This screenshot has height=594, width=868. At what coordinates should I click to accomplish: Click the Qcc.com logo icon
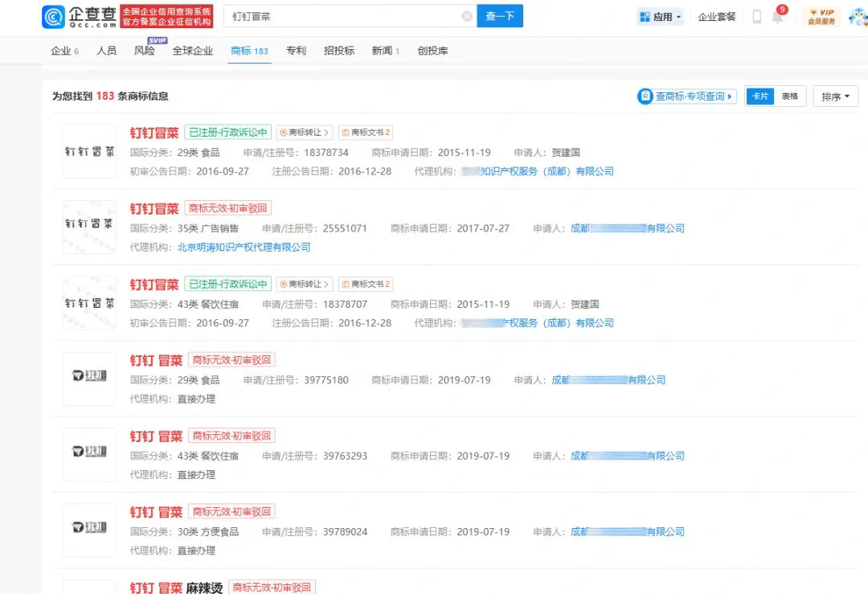54,17
